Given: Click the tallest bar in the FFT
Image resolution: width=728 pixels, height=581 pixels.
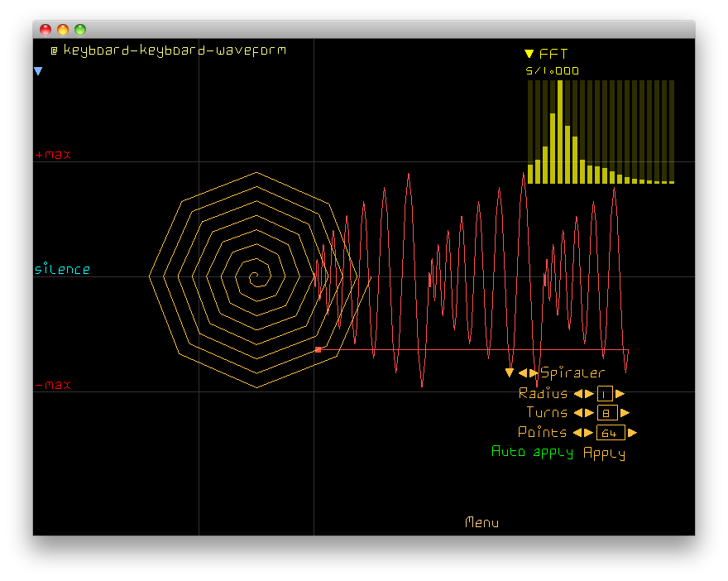Looking at the screenshot, I should click(x=560, y=132).
